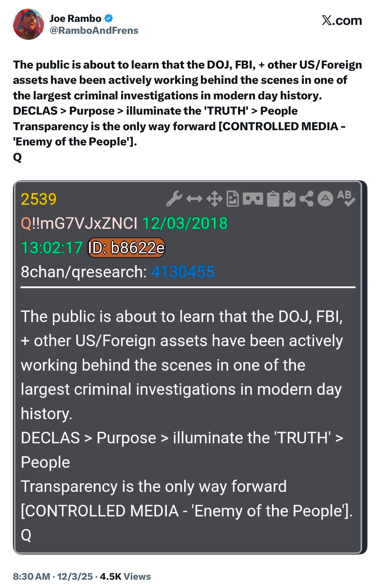Click the 8:30 AM 12/3/25 timestamp

tap(53, 576)
